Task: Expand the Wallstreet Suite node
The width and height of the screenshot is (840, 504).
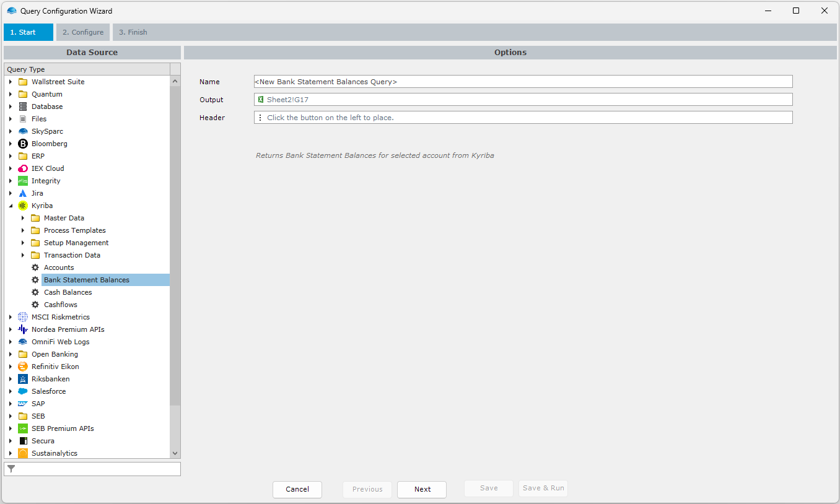Action: click(10, 82)
